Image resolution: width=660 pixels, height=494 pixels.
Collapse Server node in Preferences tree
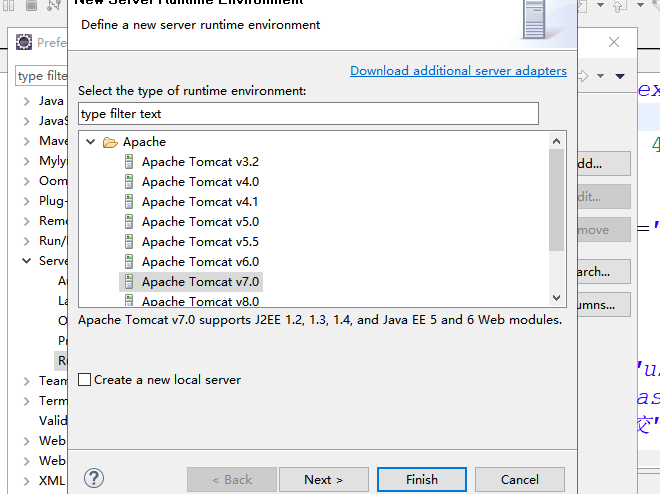(x=27, y=261)
